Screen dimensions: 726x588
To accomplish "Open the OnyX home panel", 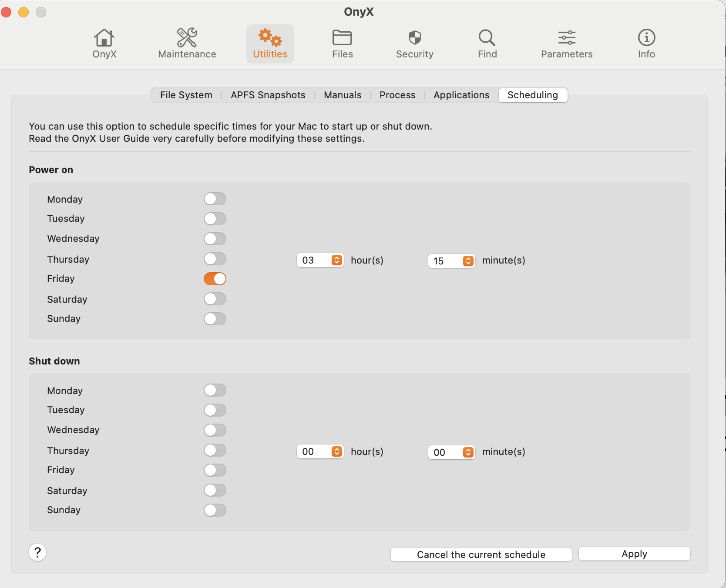I will 104,43.
